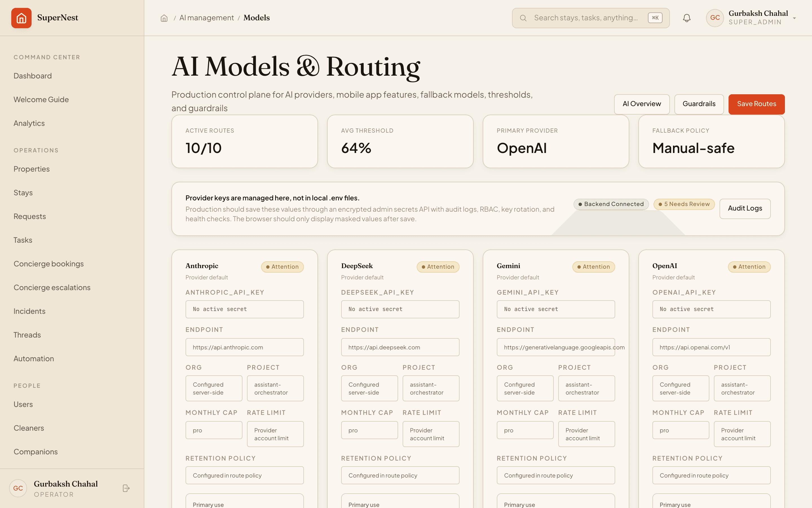Open the notifications bell
This screenshot has height=508, width=812.
click(x=687, y=18)
